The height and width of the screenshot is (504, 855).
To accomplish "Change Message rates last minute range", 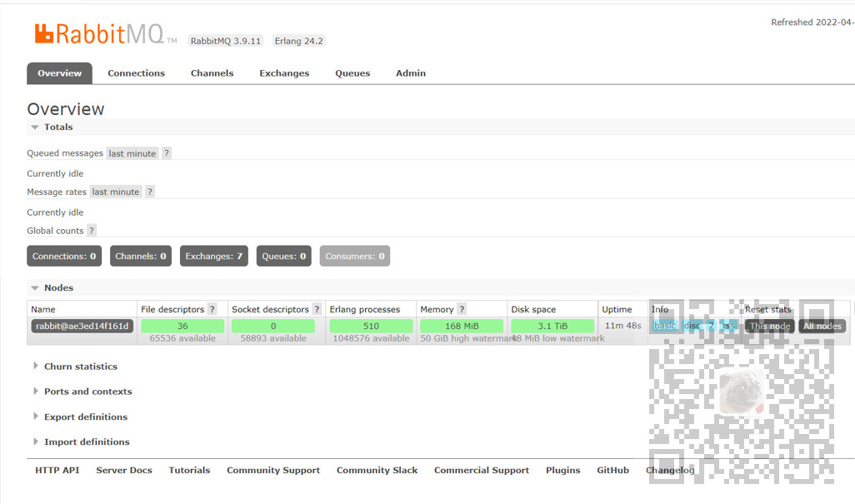I will click(x=116, y=192).
